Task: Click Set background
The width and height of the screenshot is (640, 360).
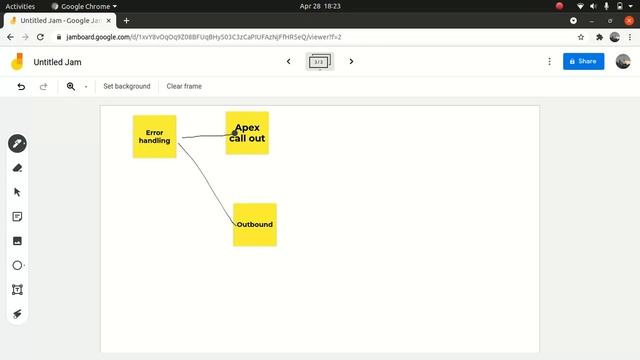Action: 127,86
